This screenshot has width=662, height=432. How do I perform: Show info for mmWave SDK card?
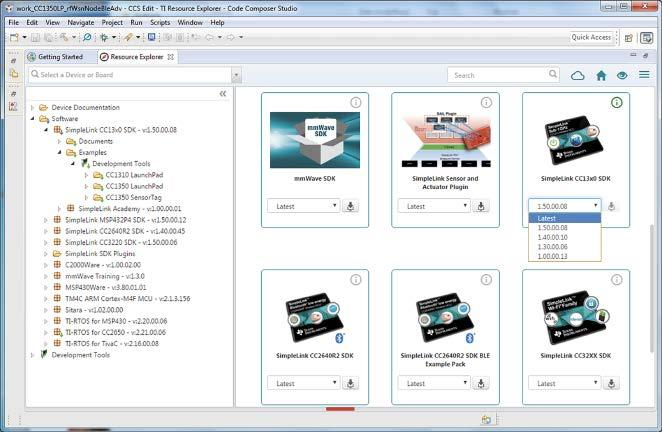point(355,102)
